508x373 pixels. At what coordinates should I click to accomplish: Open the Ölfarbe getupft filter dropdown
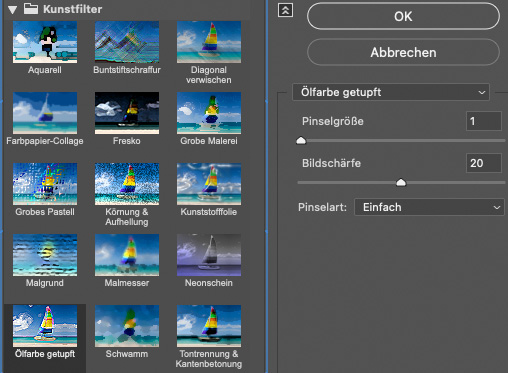[391, 92]
